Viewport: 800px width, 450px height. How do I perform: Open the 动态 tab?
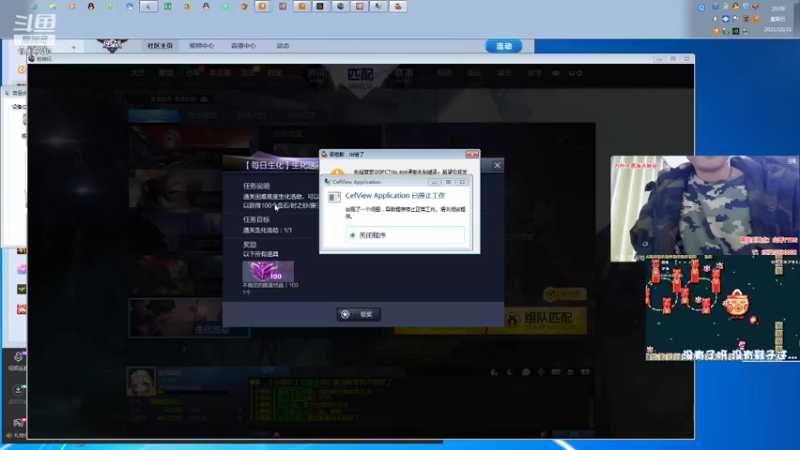pos(283,45)
